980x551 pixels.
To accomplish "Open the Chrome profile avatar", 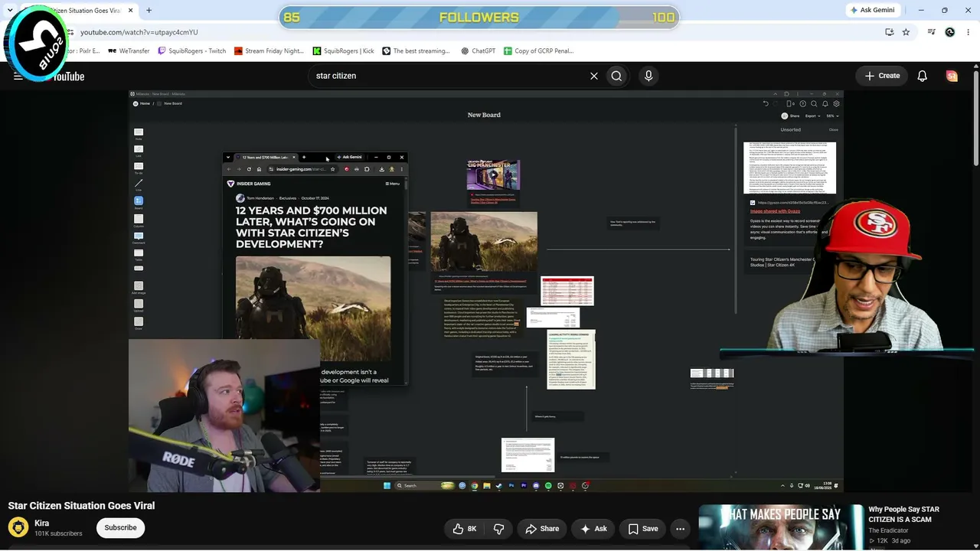I will pos(950,32).
